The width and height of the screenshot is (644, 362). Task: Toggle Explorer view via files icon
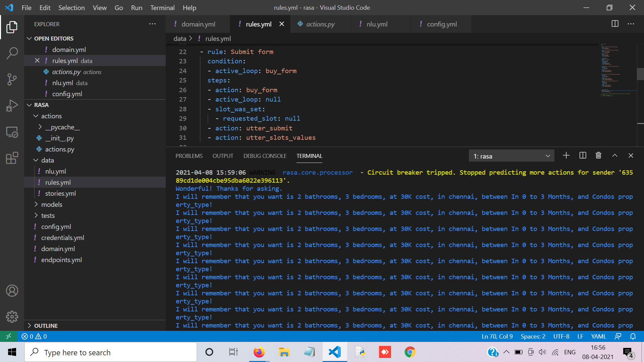pyautogui.click(x=12, y=27)
